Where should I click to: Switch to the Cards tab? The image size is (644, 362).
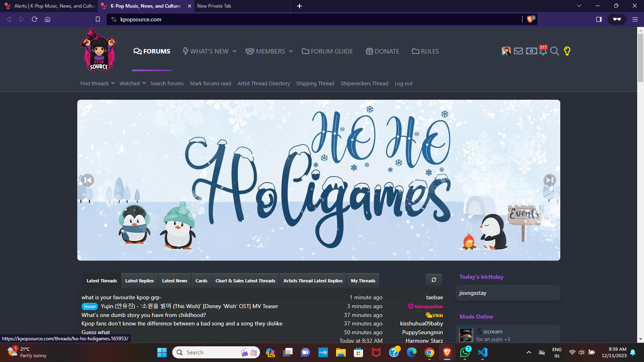point(201,281)
